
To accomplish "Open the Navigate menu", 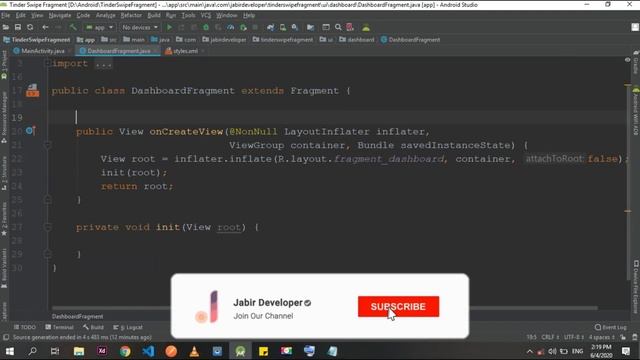I will pos(60,16).
